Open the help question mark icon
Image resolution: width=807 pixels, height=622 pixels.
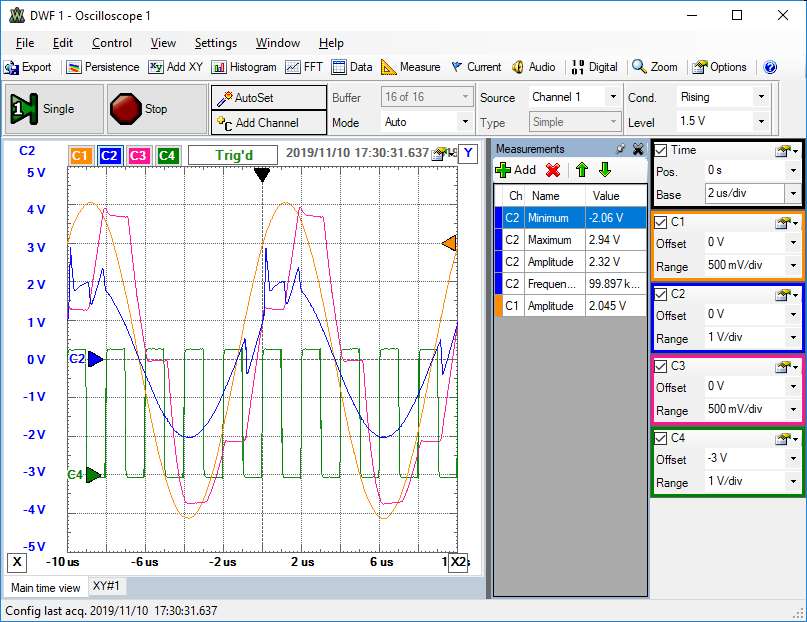point(770,67)
